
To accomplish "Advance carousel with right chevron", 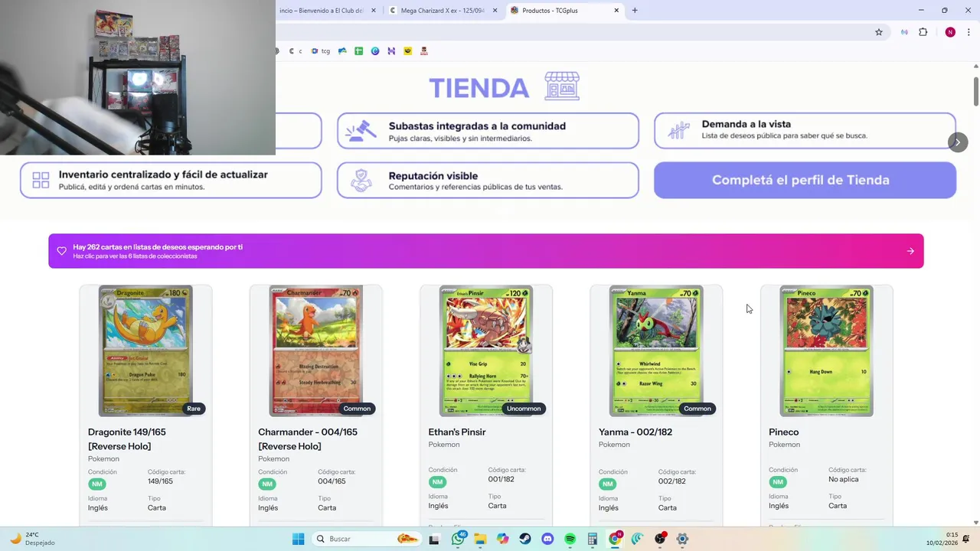I will (958, 142).
